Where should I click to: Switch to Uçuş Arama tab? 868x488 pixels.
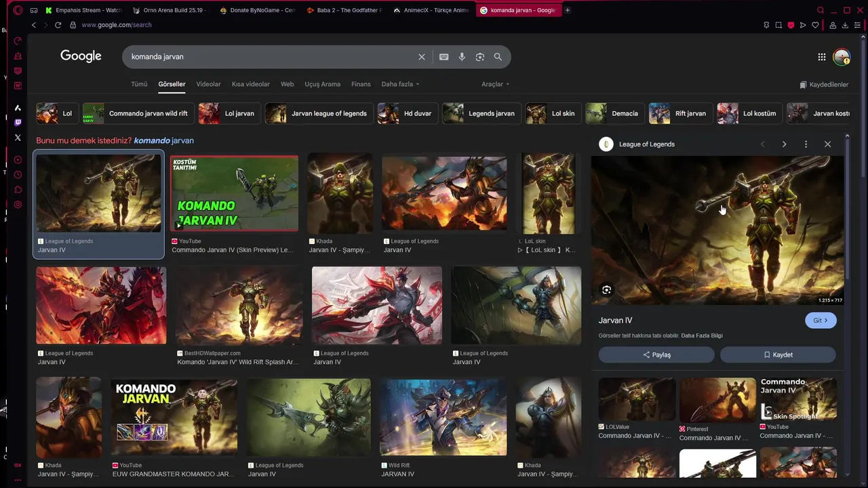[x=322, y=84]
